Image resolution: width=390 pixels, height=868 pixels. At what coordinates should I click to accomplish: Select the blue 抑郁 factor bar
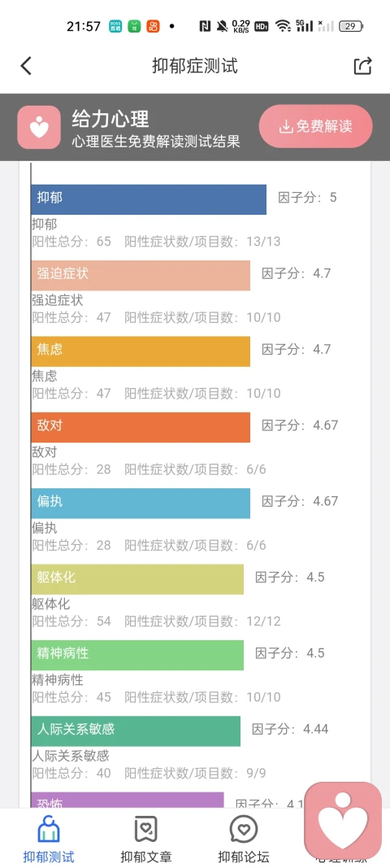click(149, 199)
